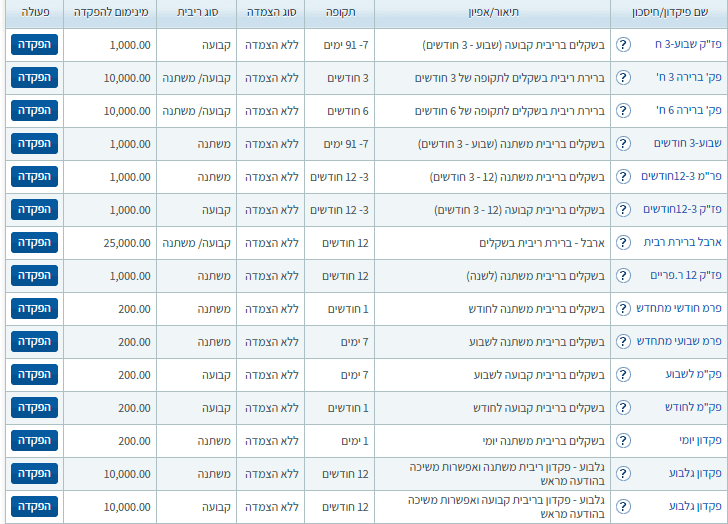
Task: Open help icon for פק' ברירה 3 ח'
Action: [623, 78]
